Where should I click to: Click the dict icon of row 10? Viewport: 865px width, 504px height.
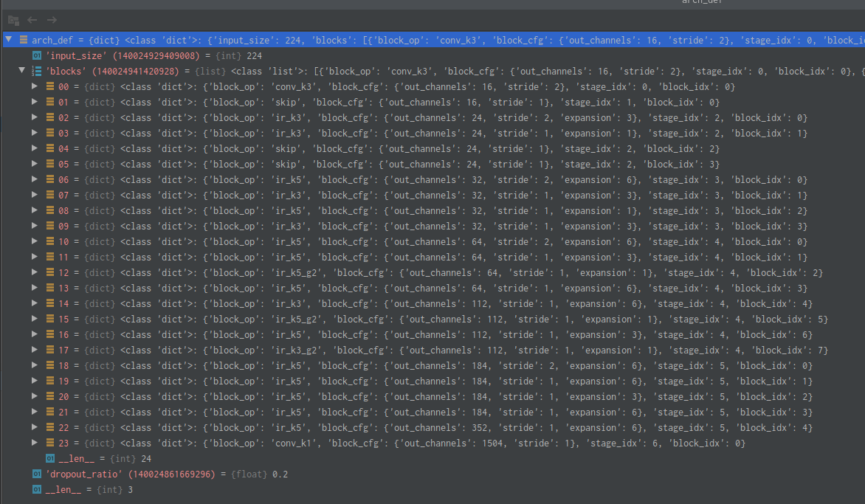coord(49,241)
